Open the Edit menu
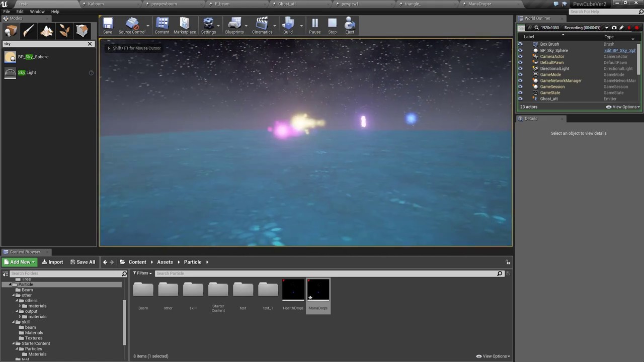This screenshot has height=362, width=644. [x=20, y=11]
